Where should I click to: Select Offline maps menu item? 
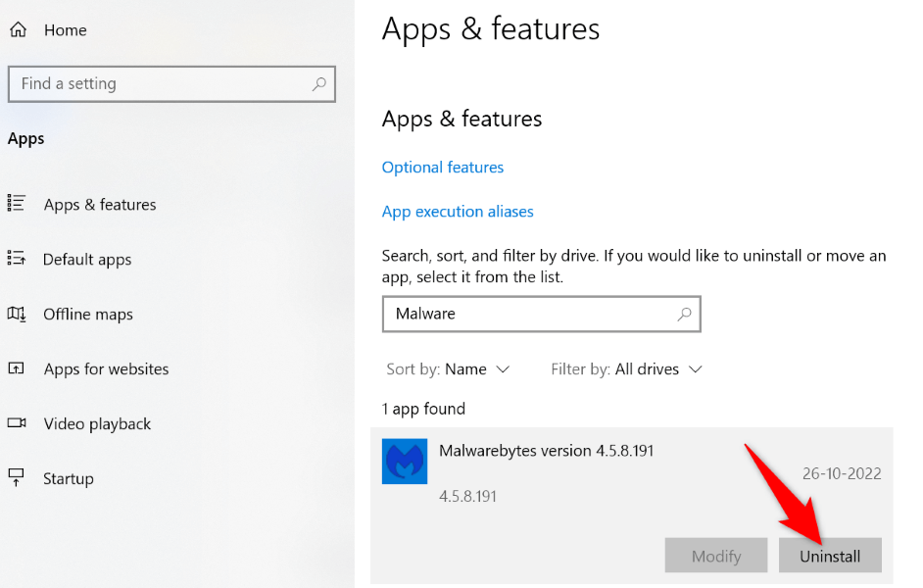(88, 315)
